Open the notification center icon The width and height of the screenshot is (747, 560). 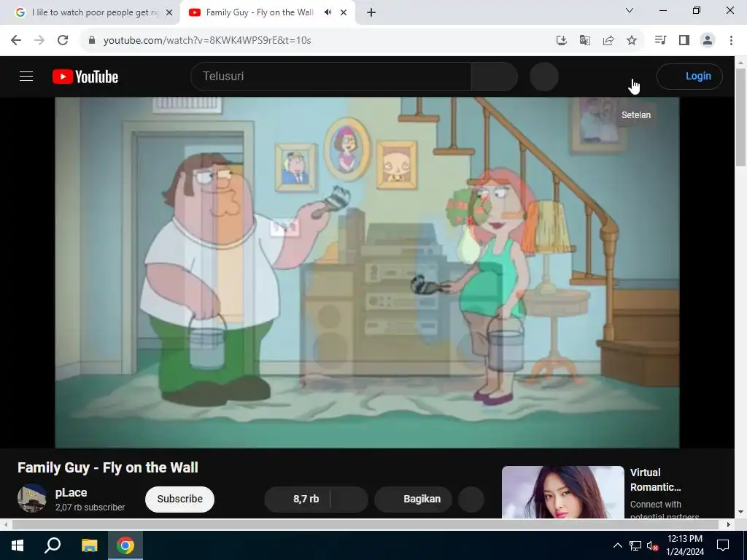tap(723, 545)
